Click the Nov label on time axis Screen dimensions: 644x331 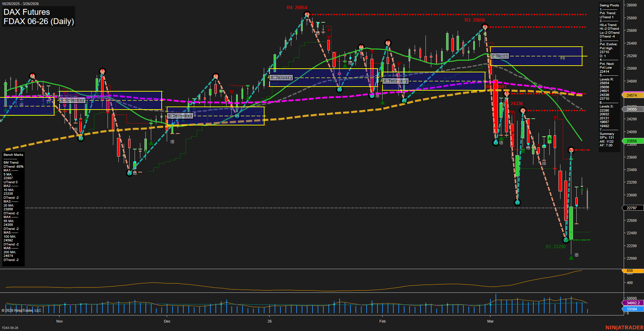(60, 321)
